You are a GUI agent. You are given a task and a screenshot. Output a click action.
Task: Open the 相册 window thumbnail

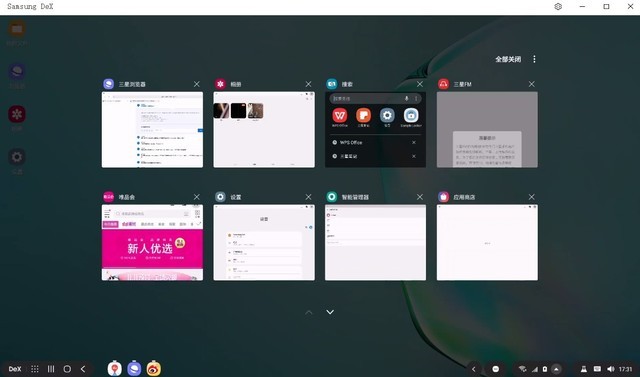[264, 130]
